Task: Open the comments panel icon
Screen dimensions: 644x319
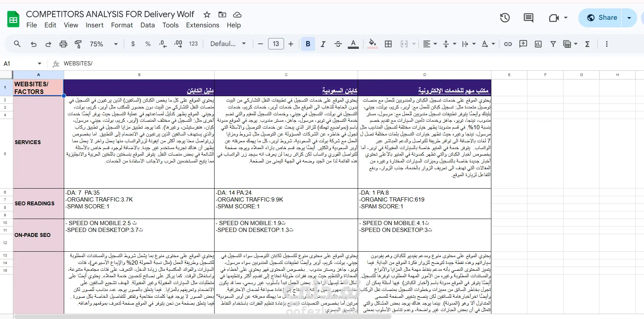Action: (x=528, y=17)
